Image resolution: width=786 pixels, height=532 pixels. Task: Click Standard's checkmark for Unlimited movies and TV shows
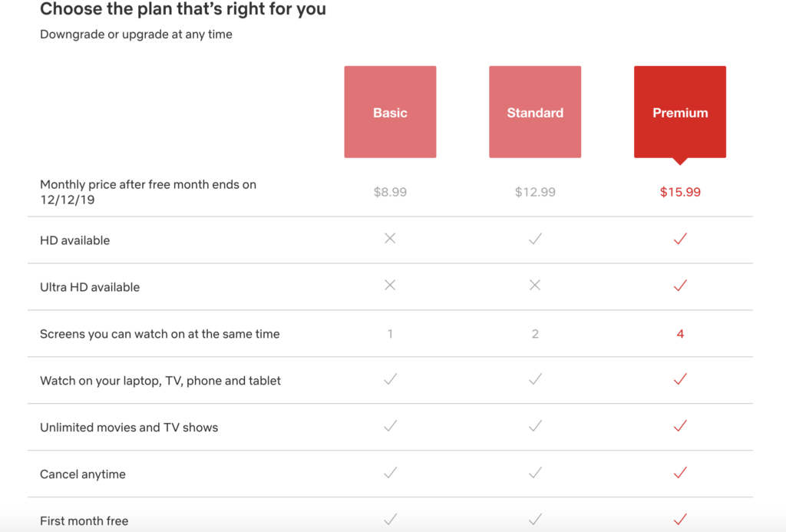535,426
